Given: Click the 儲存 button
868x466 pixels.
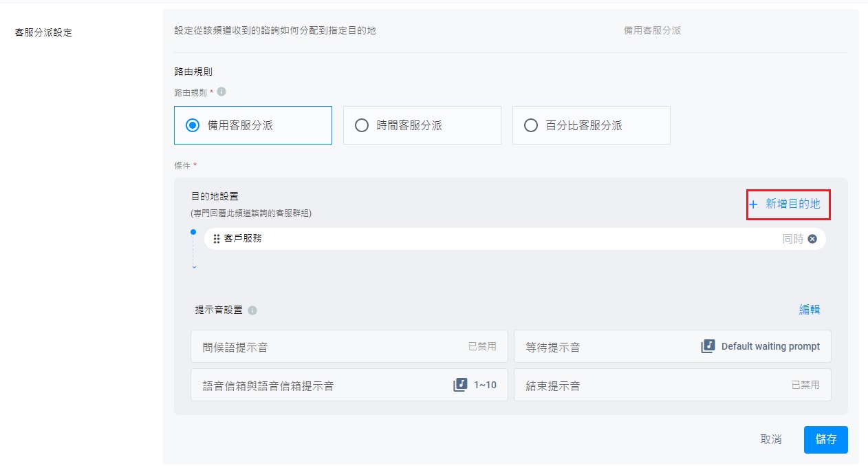Looking at the screenshot, I should (826, 439).
